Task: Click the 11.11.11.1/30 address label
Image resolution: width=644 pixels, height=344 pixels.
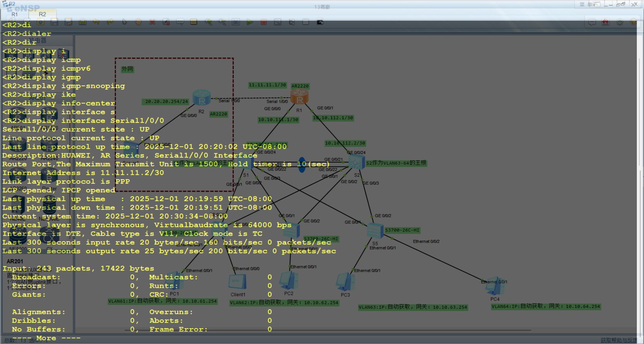Action: pos(267,85)
